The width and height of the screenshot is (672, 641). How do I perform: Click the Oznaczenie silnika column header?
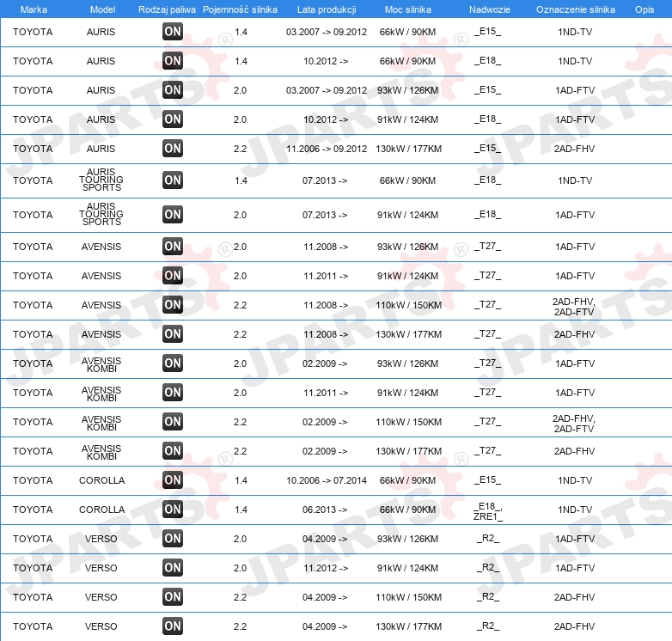[576, 9]
